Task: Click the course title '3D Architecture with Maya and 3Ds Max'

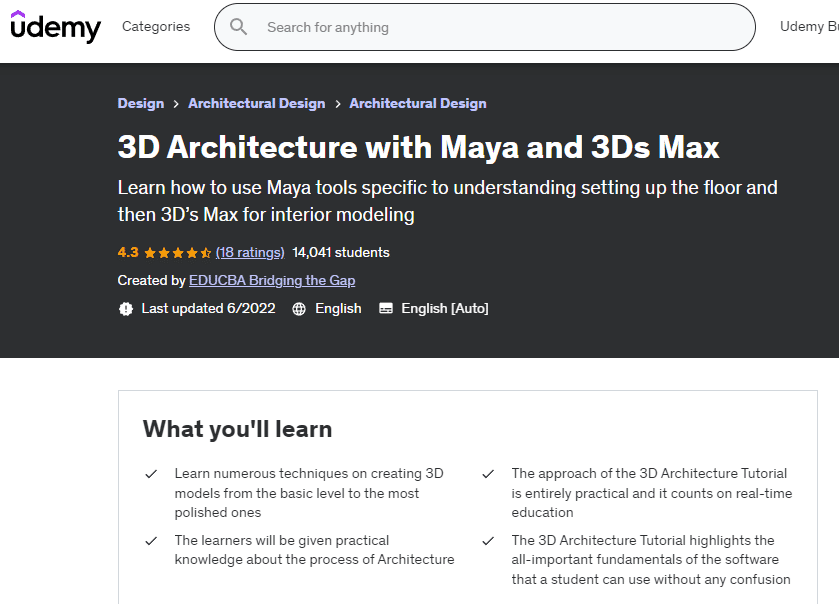Action: point(418,147)
